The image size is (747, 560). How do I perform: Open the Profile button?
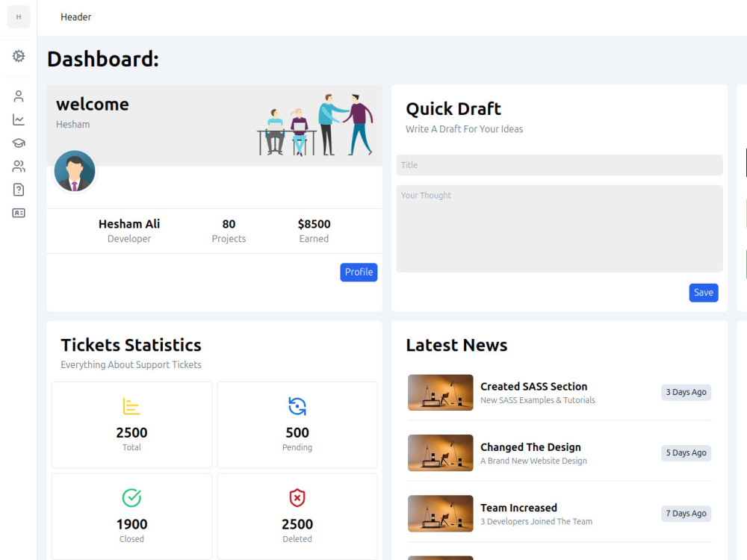[x=359, y=272]
